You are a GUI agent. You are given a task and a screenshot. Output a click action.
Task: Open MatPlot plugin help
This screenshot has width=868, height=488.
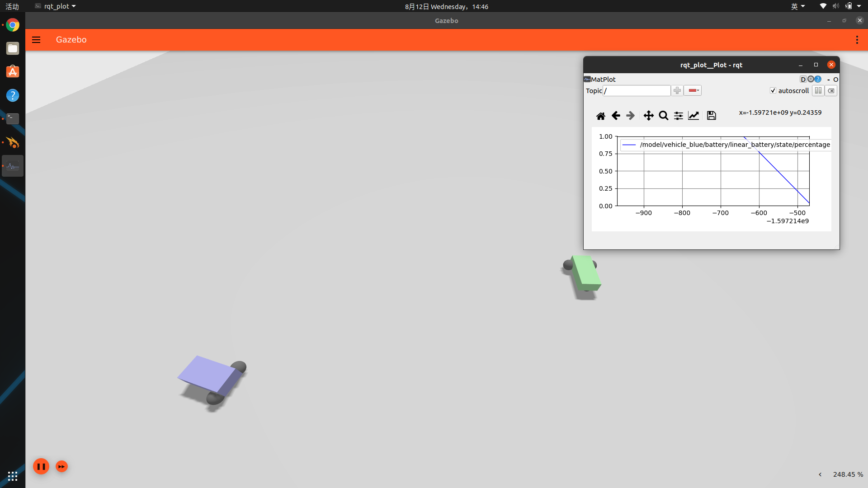pyautogui.click(x=818, y=79)
